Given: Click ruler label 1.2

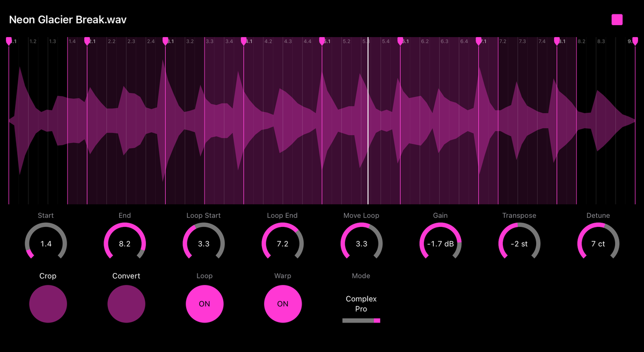Looking at the screenshot, I should [33, 41].
